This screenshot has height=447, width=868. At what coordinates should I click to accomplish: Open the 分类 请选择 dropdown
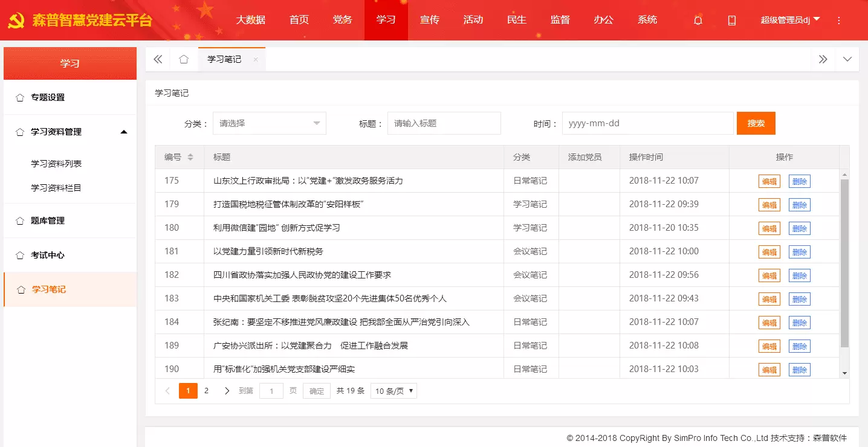(x=270, y=123)
